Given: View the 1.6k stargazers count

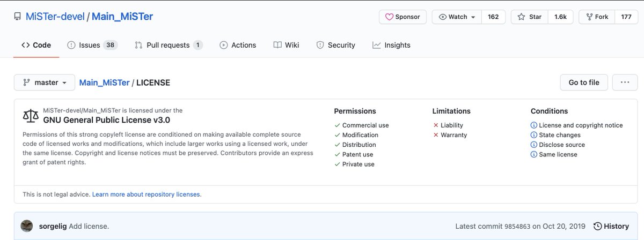Looking at the screenshot, I should click(x=560, y=17).
